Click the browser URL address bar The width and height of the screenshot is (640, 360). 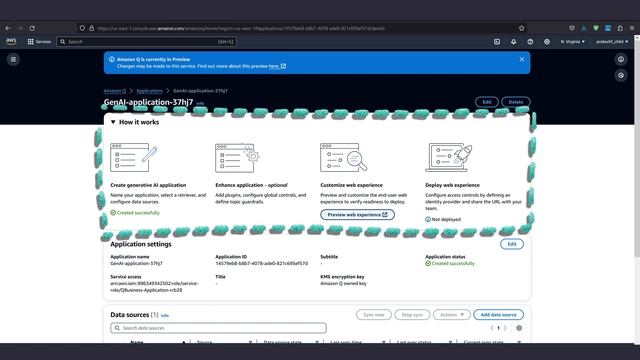coord(302,28)
